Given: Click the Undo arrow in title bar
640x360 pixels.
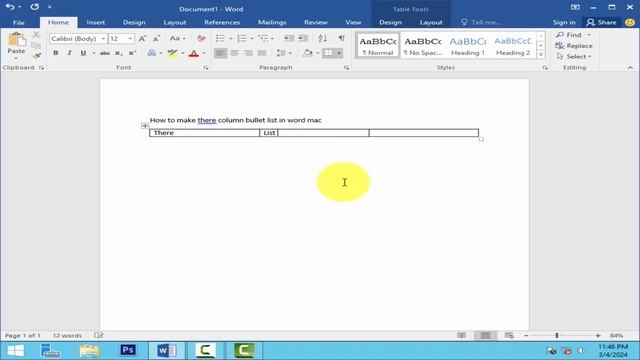Looking at the screenshot, I should coord(10,7).
